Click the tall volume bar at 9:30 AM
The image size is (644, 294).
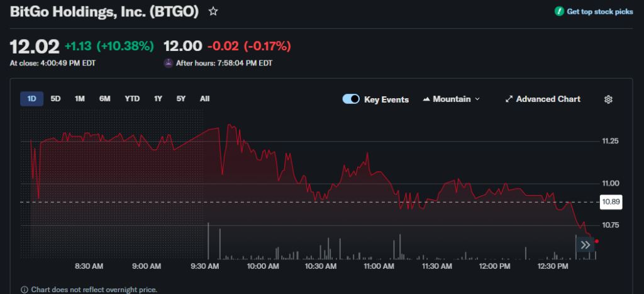(208, 241)
